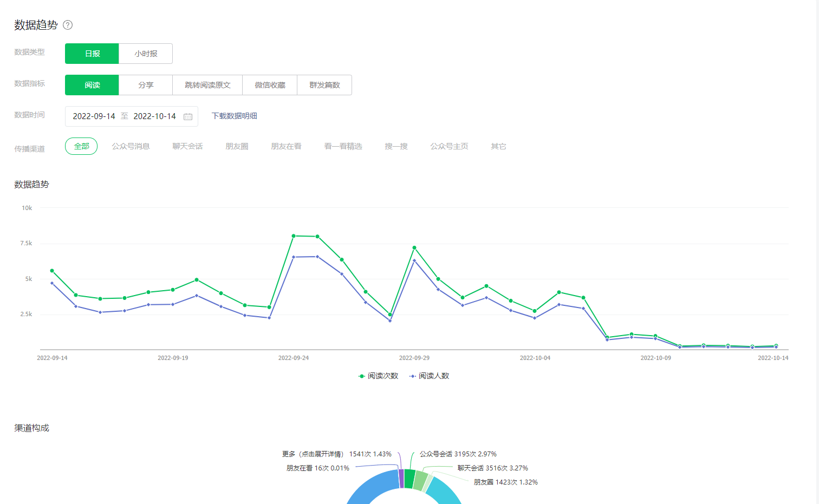
Task: Click the purple pie chart slice
Action: tap(401, 479)
